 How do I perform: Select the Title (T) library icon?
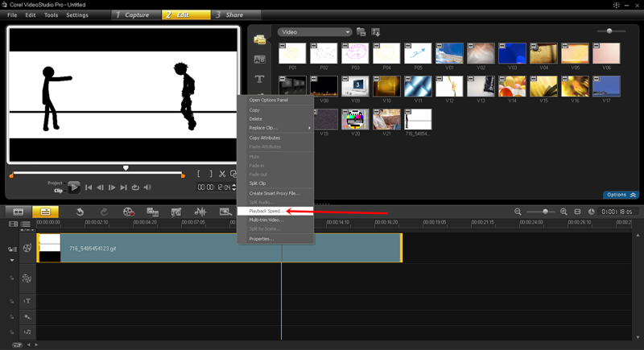point(259,79)
